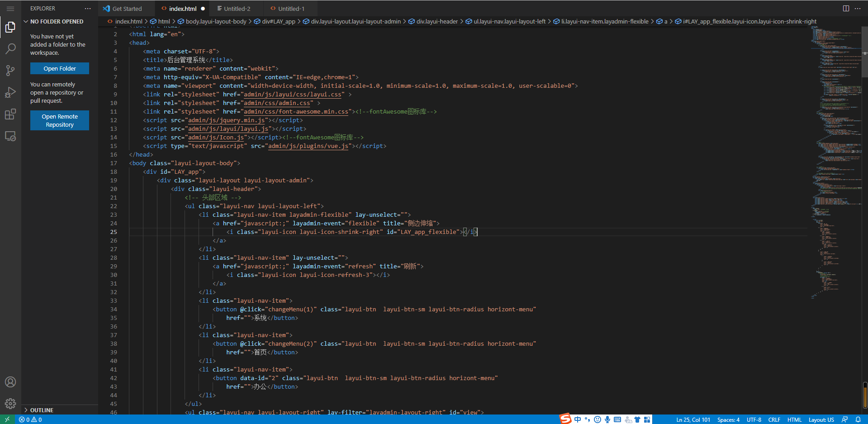
Task: Open the Source Control view
Action: [10, 71]
